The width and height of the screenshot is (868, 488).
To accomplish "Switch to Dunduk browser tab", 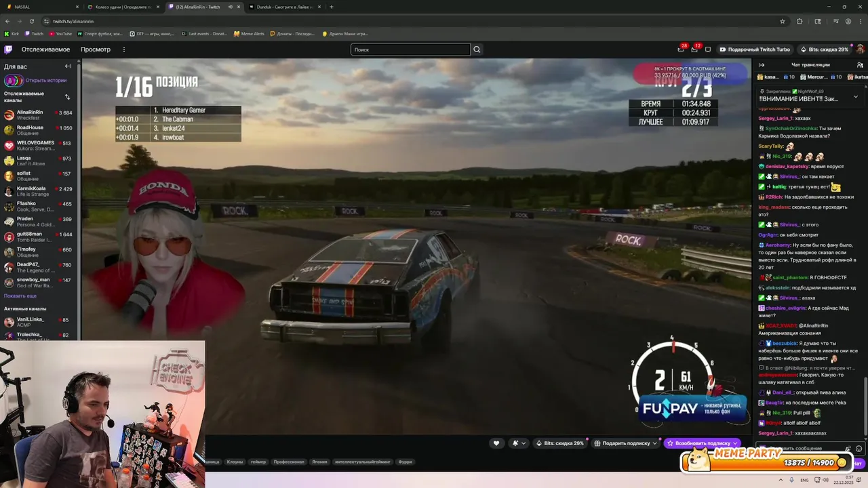I will click(283, 7).
